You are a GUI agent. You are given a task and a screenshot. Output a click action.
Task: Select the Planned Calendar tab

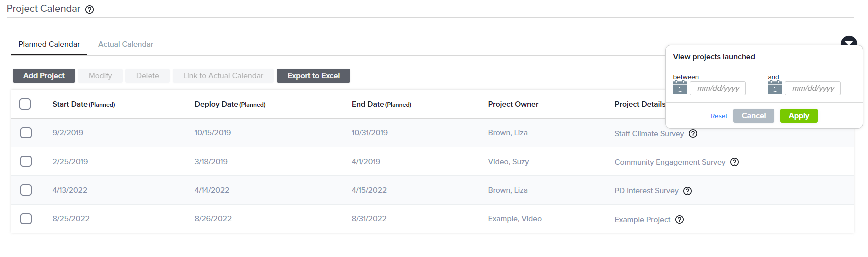pyautogui.click(x=49, y=44)
